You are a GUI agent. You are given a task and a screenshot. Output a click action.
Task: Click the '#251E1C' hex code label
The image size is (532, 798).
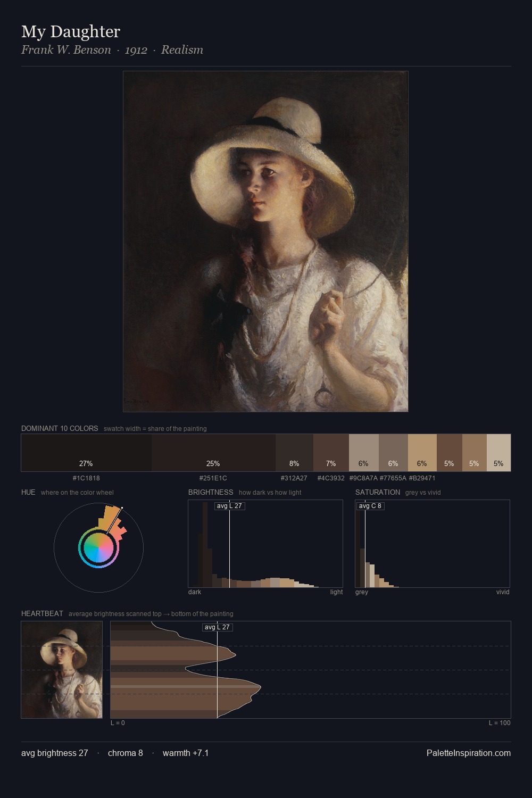click(213, 478)
